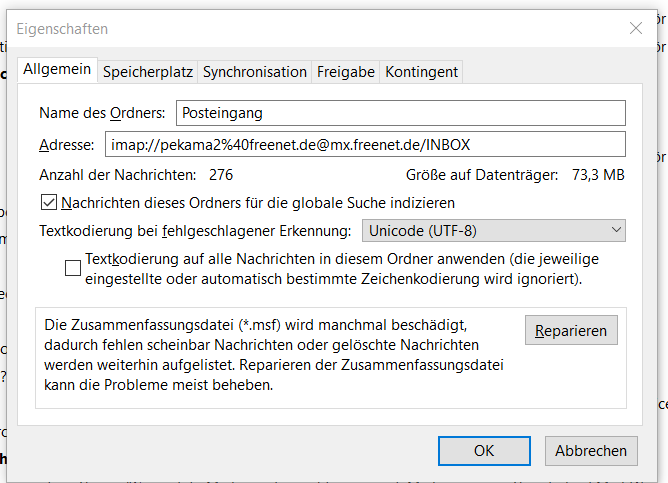Expand the Unicode (UTF-8) encoding dropdown
The height and width of the screenshot is (483, 668).
tap(493, 231)
